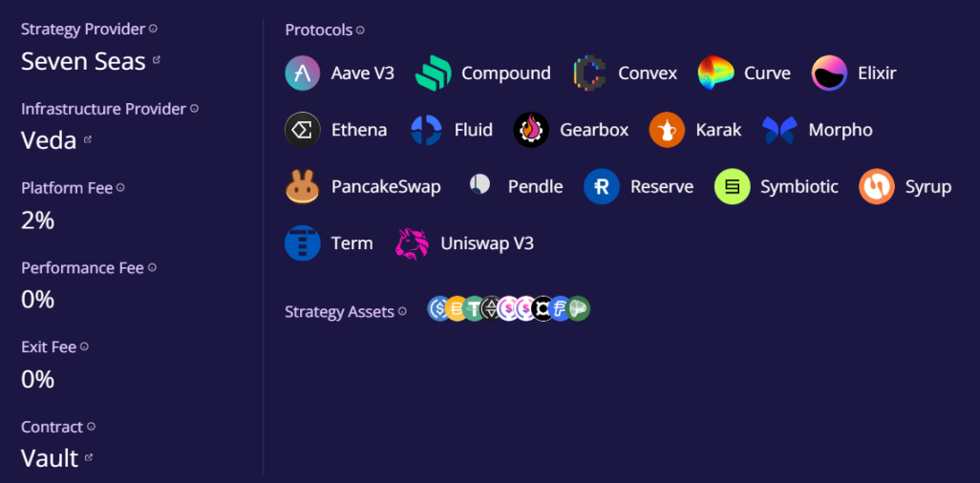Click the Elixir protocol icon
The height and width of the screenshot is (483, 980).
(829, 73)
